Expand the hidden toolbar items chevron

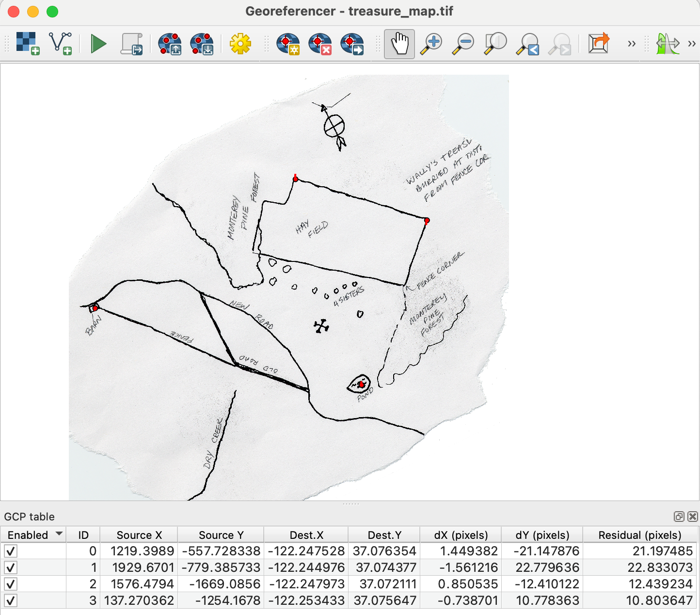point(631,44)
